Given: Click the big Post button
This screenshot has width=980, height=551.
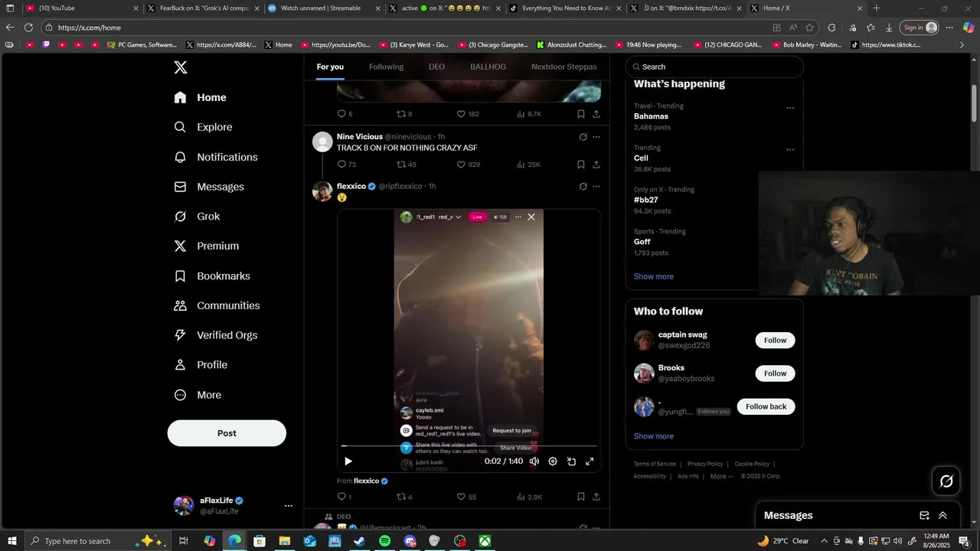Looking at the screenshot, I should pyautogui.click(x=227, y=433).
